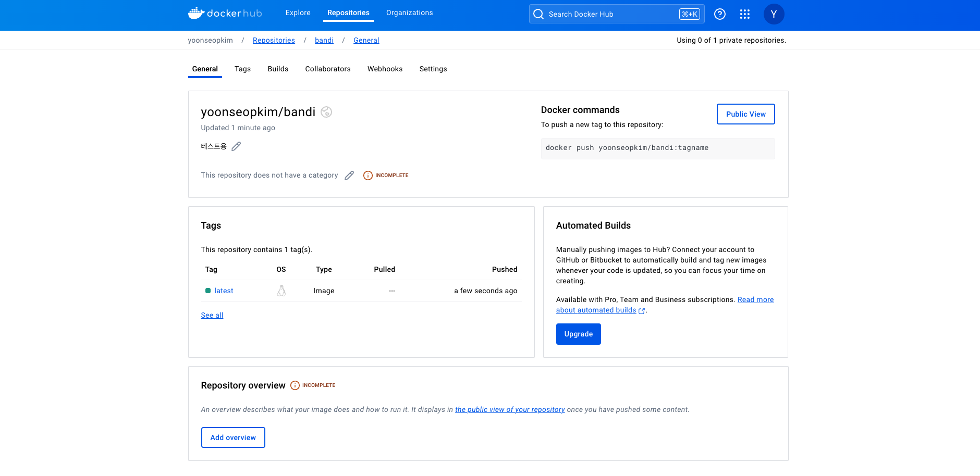The height and width of the screenshot is (476, 980).
Task: Click the Repository overview heading
Action: point(243,385)
